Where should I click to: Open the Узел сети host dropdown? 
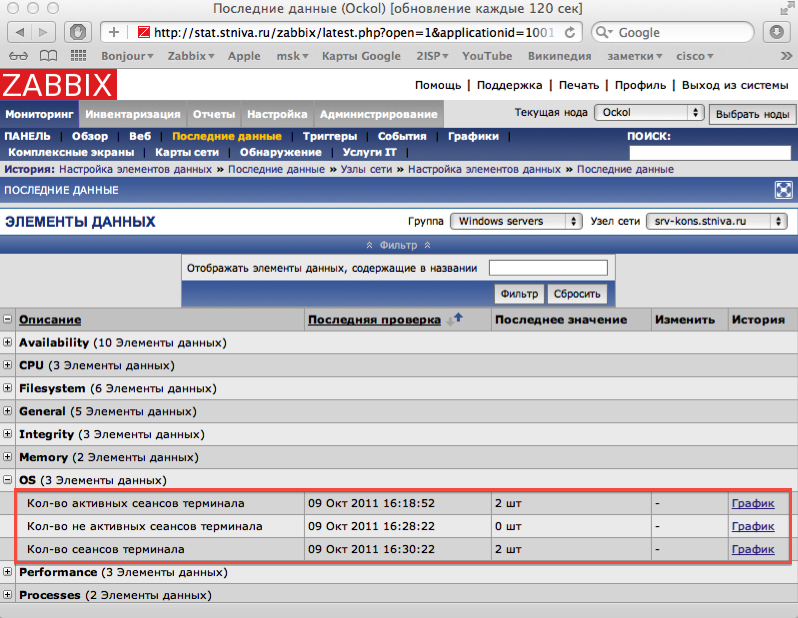coord(716,221)
